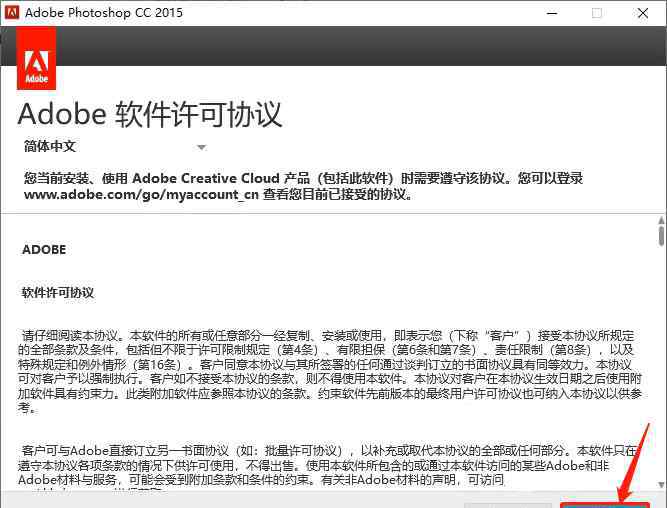667x508 pixels.
Task: Click the sentence starting '您当前安装、使用 Adobe Creative Cloud'
Action: (303, 186)
